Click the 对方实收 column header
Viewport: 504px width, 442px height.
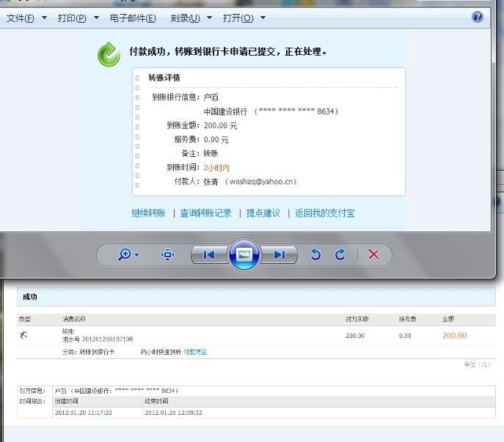coord(357,319)
